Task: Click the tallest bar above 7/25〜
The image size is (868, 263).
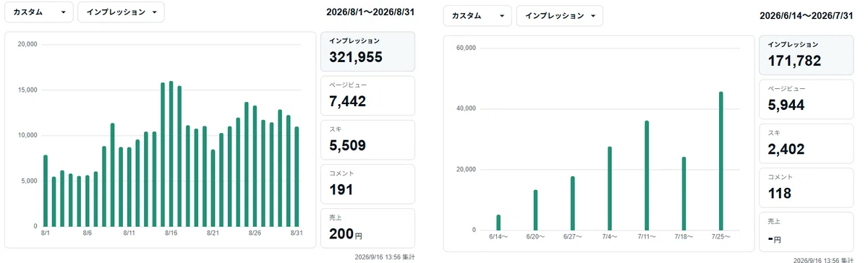Action: [x=721, y=161]
